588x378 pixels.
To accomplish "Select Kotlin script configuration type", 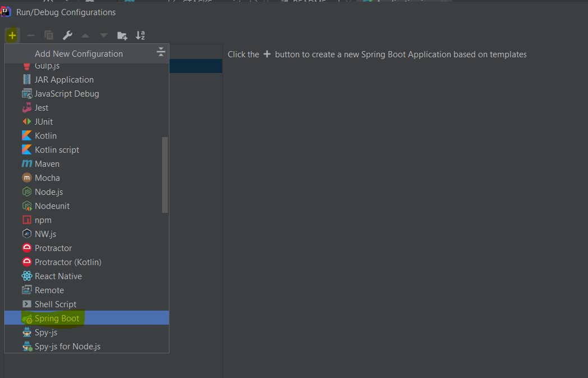I will pyautogui.click(x=86, y=150).
